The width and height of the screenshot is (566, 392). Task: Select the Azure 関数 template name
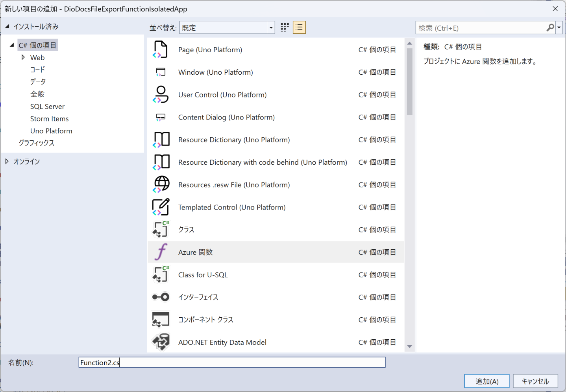(196, 252)
